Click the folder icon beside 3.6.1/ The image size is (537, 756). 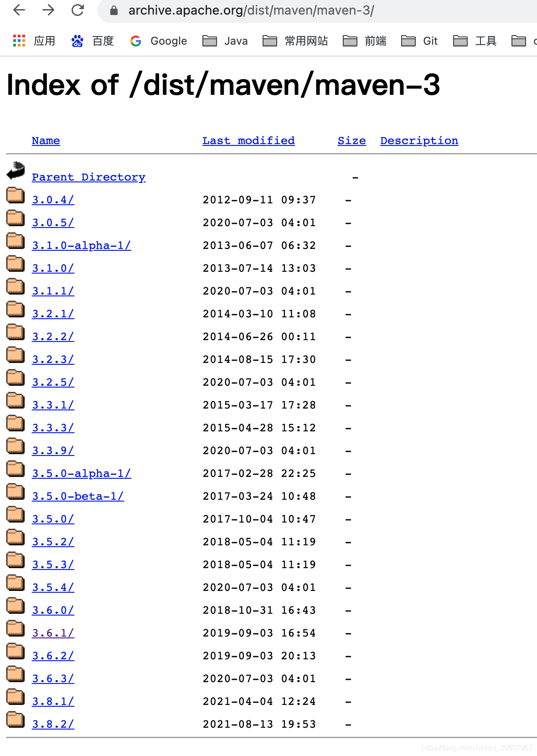(x=15, y=628)
